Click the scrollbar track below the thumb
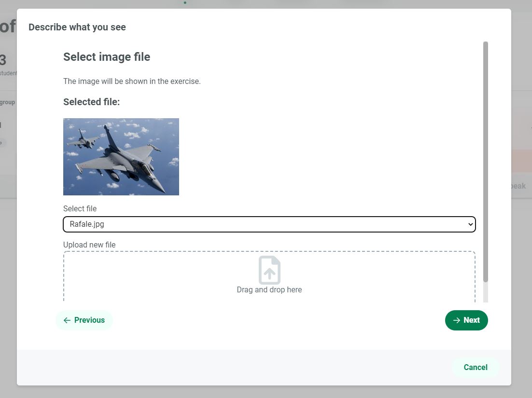This screenshot has width=532, height=398. [486, 292]
